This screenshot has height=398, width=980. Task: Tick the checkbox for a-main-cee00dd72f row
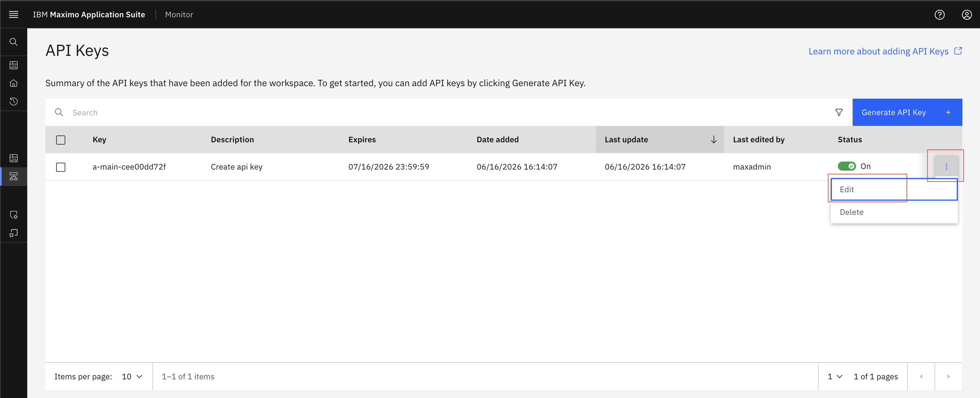[x=60, y=167]
